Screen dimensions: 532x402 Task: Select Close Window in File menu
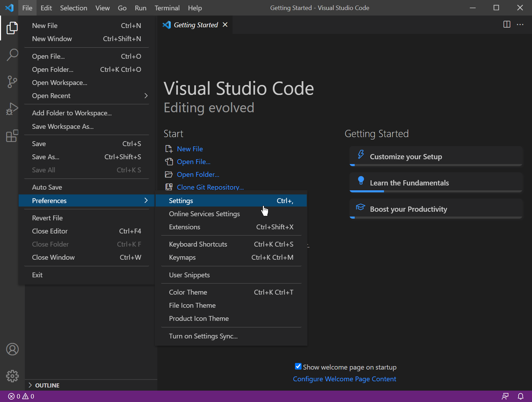86,257
